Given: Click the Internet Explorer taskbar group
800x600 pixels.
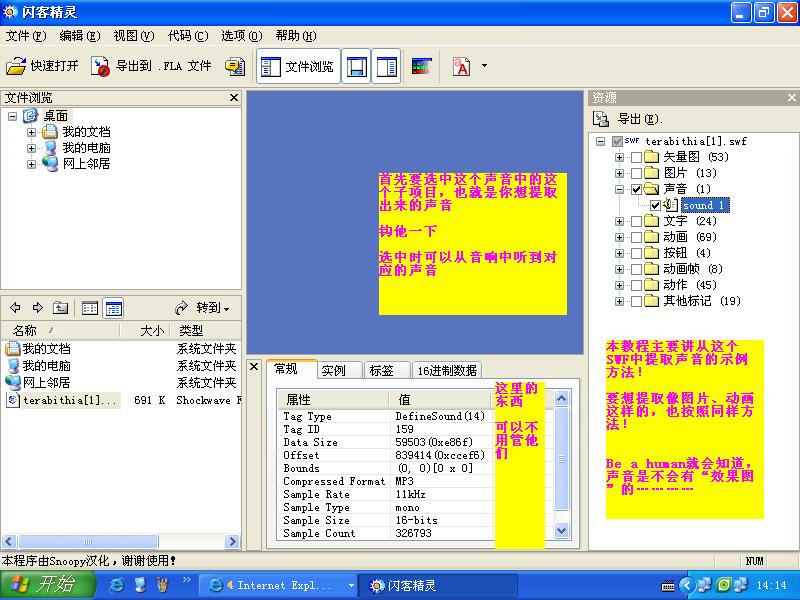Looking at the screenshot, I should [x=277, y=585].
